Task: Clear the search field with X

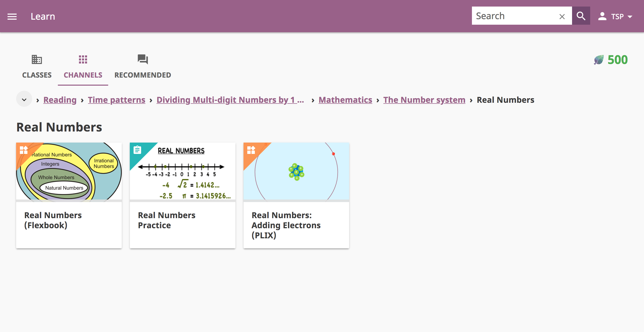Action: pos(562,17)
